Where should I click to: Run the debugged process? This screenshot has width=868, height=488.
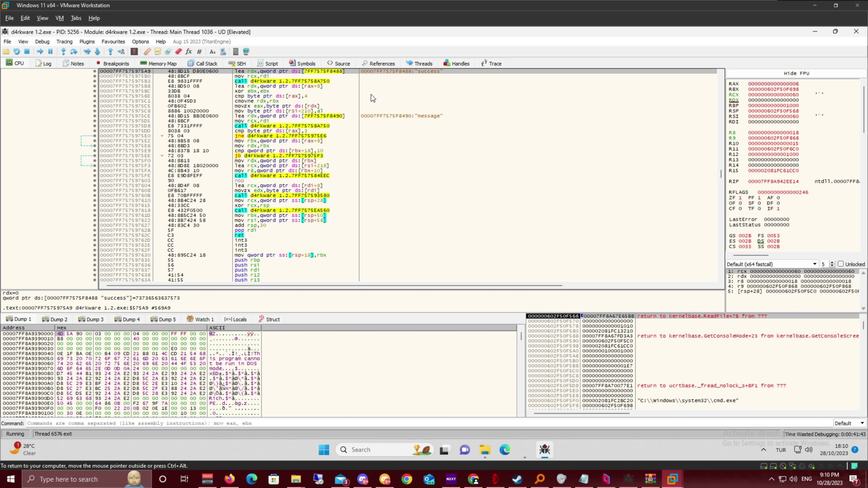pos(40,51)
